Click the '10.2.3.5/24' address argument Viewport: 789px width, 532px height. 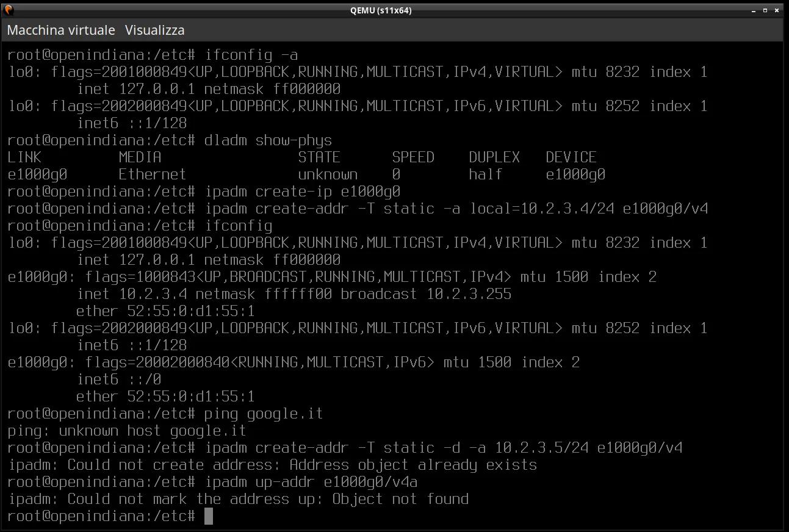pyautogui.click(x=542, y=448)
